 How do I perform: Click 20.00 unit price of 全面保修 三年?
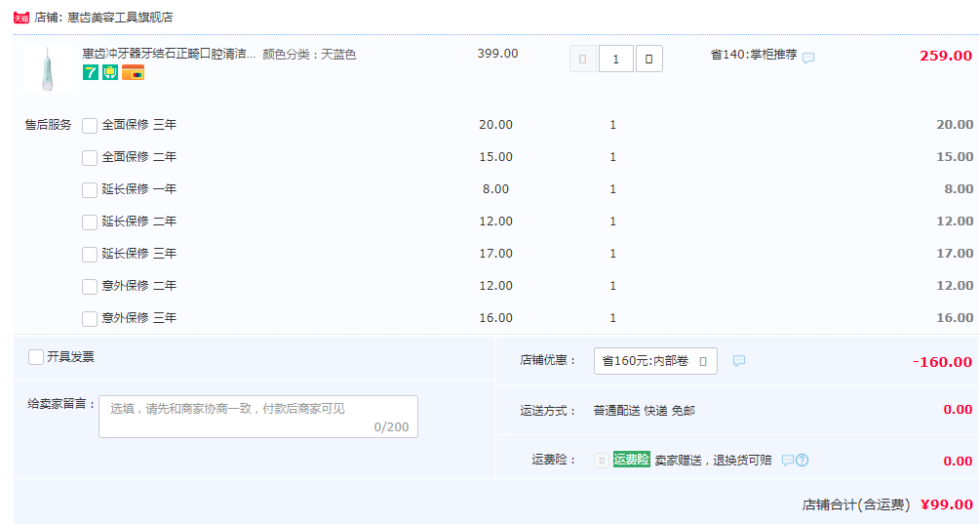pos(495,125)
